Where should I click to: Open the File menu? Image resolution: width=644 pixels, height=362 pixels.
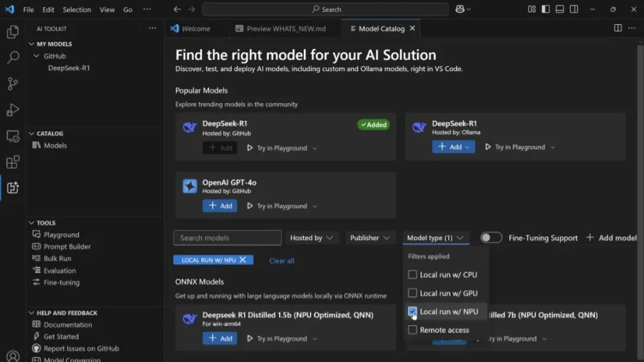(28, 9)
